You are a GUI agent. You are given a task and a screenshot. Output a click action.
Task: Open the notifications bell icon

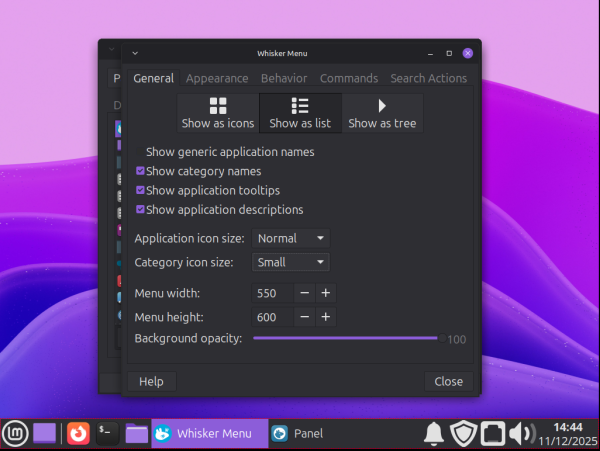click(434, 434)
